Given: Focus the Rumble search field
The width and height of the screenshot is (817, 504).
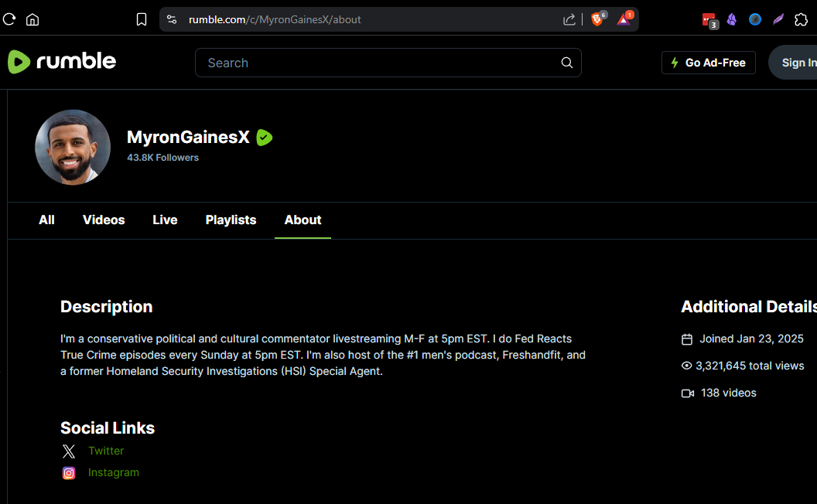Looking at the screenshot, I should (379, 63).
